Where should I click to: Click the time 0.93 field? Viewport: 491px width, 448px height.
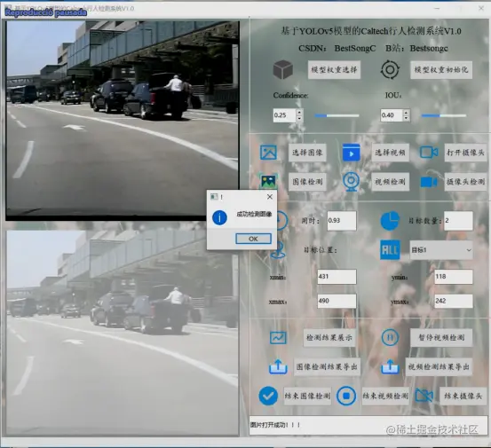click(x=342, y=221)
